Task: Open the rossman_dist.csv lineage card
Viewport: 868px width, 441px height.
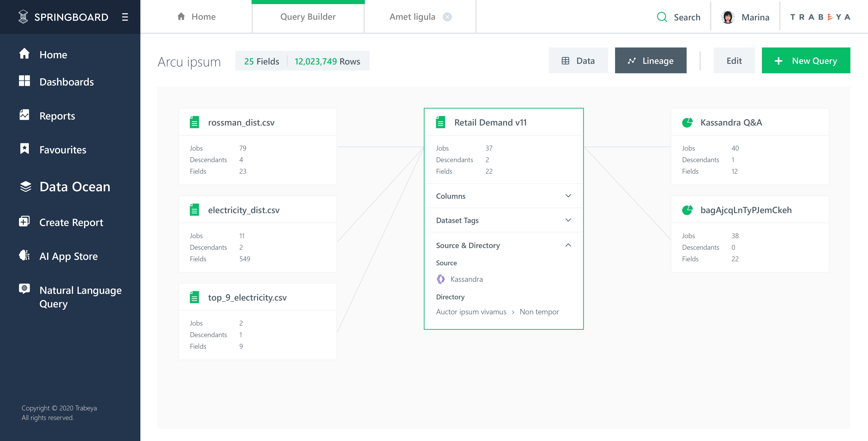Action: click(x=257, y=146)
